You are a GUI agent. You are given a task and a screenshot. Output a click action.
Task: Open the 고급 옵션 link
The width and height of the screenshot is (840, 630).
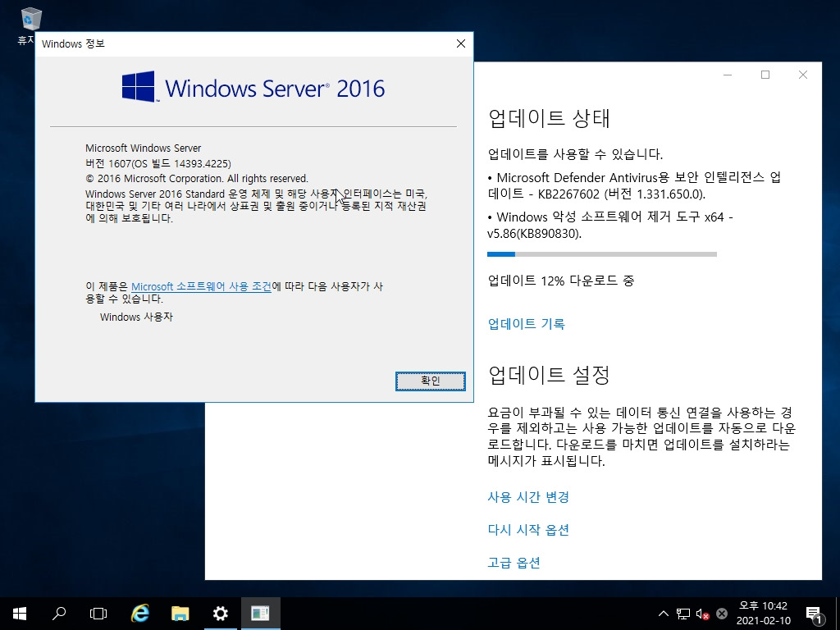click(x=514, y=563)
